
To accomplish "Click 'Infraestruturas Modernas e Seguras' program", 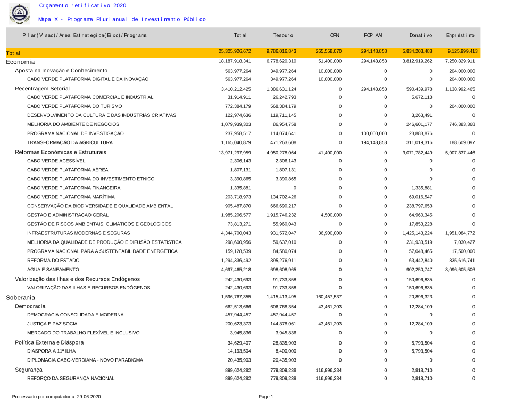I will coord(78,233).
